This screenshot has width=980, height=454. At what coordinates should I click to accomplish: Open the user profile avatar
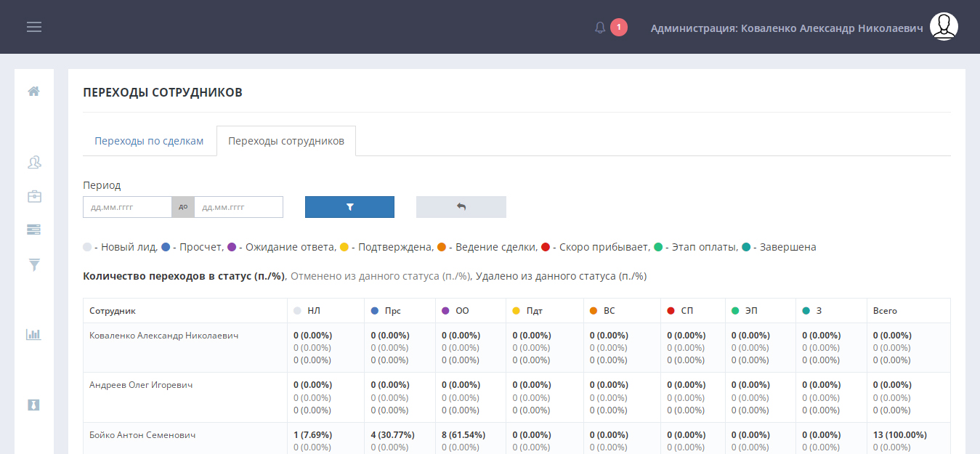click(944, 27)
